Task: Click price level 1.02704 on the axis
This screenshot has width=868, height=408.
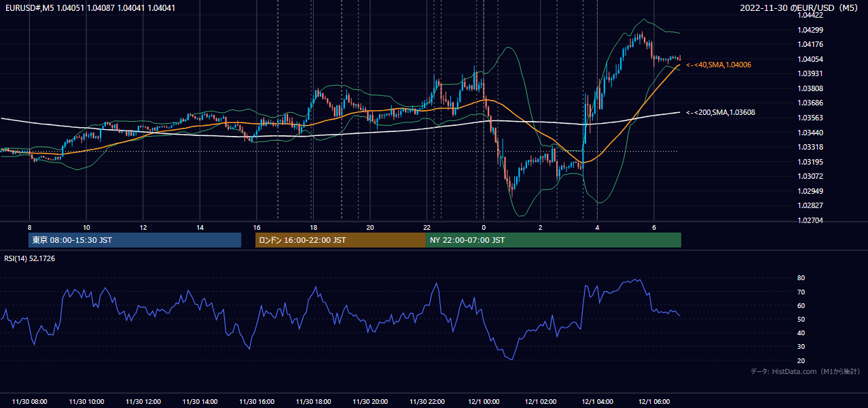Action: (810, 220)
